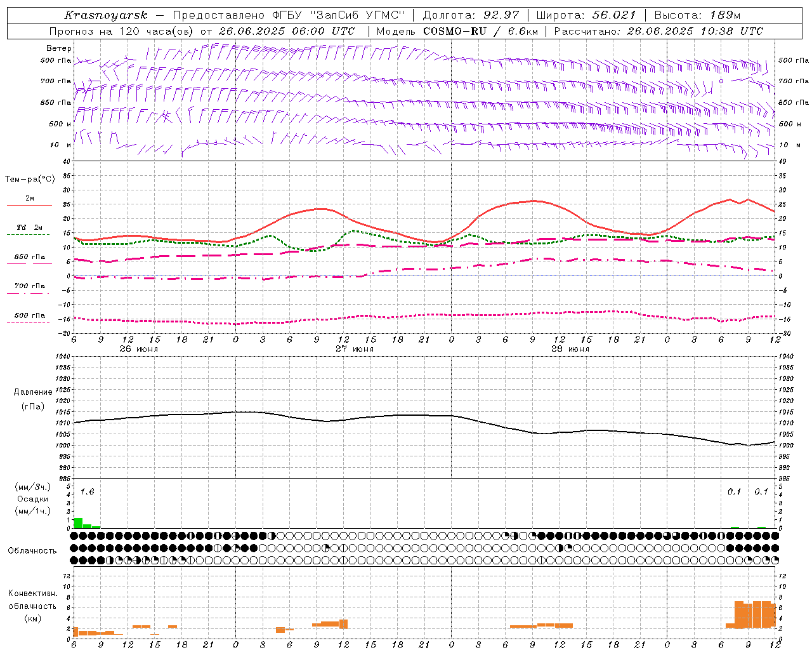
Task: Click the right-side '10 м' wind level label
Action: (790, 145)
